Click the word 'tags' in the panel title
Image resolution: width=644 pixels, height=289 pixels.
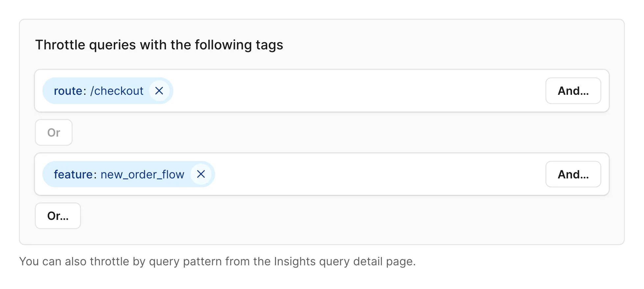point(269,45)
